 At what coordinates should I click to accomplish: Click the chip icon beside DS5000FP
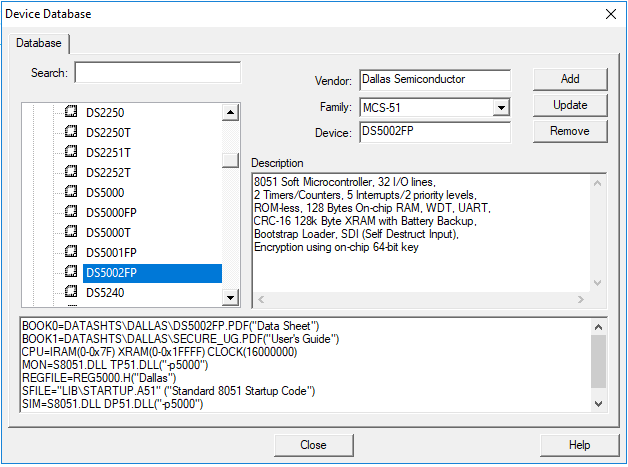[x=71, y=211]
